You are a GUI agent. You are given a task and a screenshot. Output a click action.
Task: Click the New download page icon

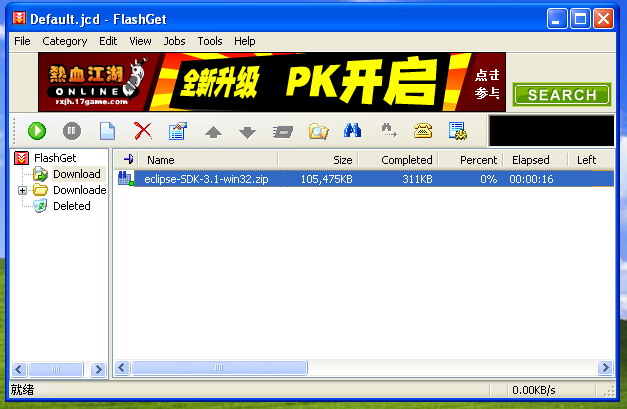107,131
